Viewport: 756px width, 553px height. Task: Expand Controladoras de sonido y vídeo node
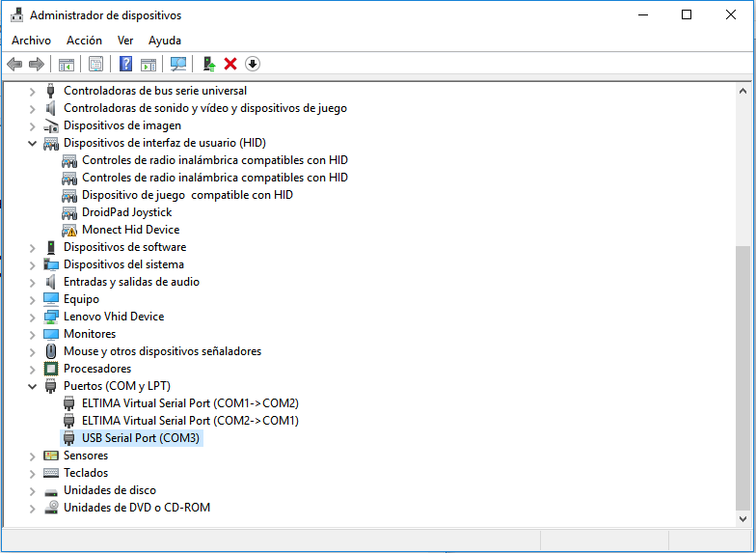point(33,108)
